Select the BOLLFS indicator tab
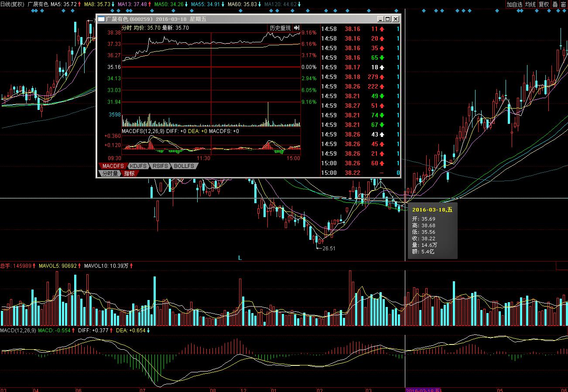Viewport: 568px width, 392px height. click(184, 166)
